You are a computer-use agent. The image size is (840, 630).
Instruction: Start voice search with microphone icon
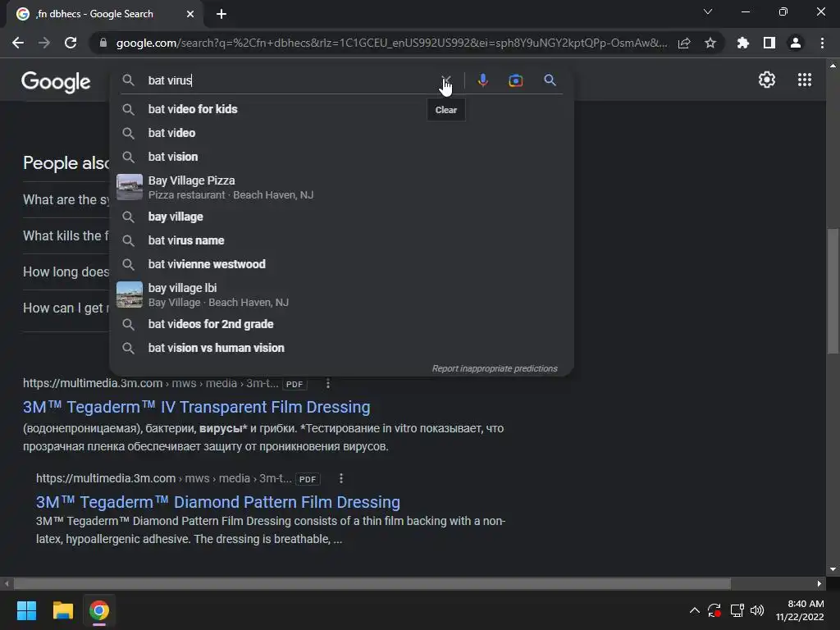(482, 80)
